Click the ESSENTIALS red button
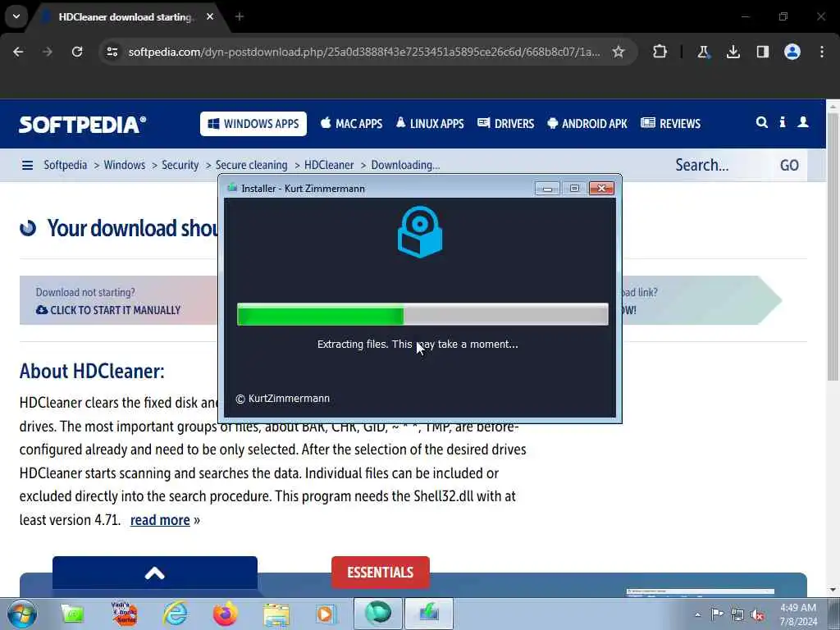The height and width of the screenshot is (630, 840). point(381,572)
